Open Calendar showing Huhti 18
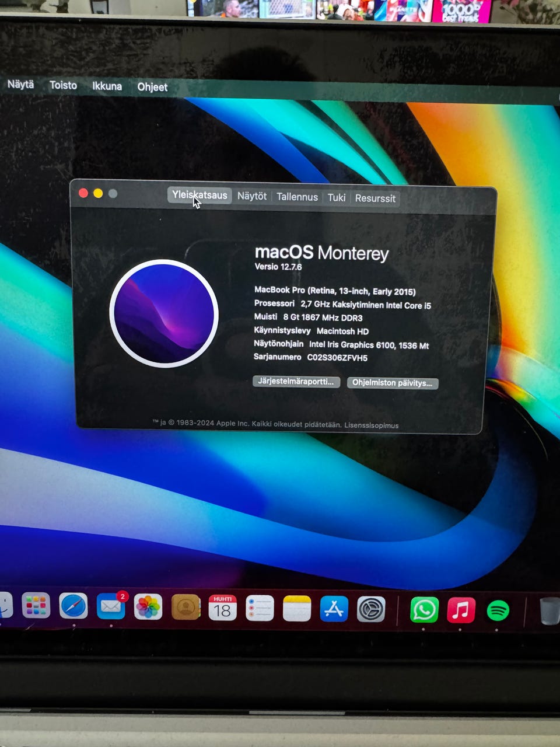 [223, 609]
